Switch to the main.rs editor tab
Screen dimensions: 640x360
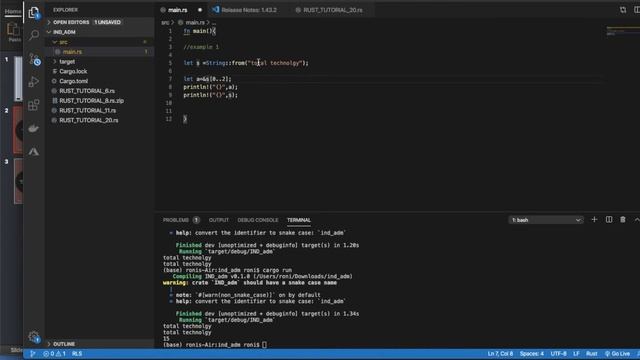coord(178,10)
